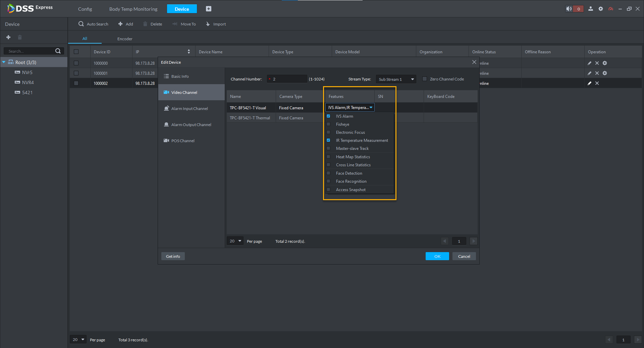Click add organization plus icon in sidebar
The width and height of the screenshot is (644, 348).
coord(8,37)
